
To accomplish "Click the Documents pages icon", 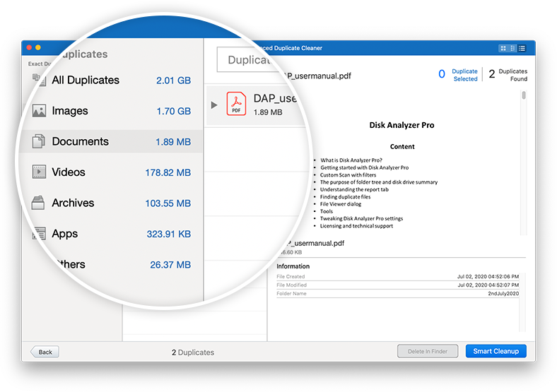I will [x=39, y=141].
